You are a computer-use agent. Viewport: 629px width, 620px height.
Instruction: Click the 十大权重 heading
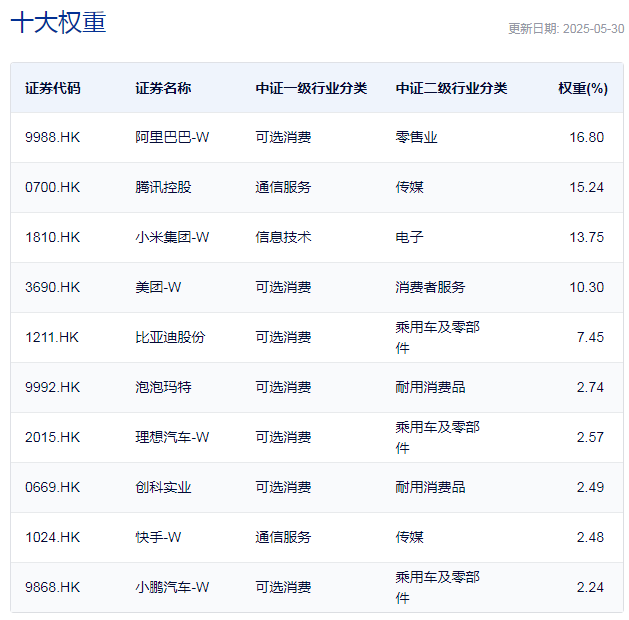click(x=58, y=22)
